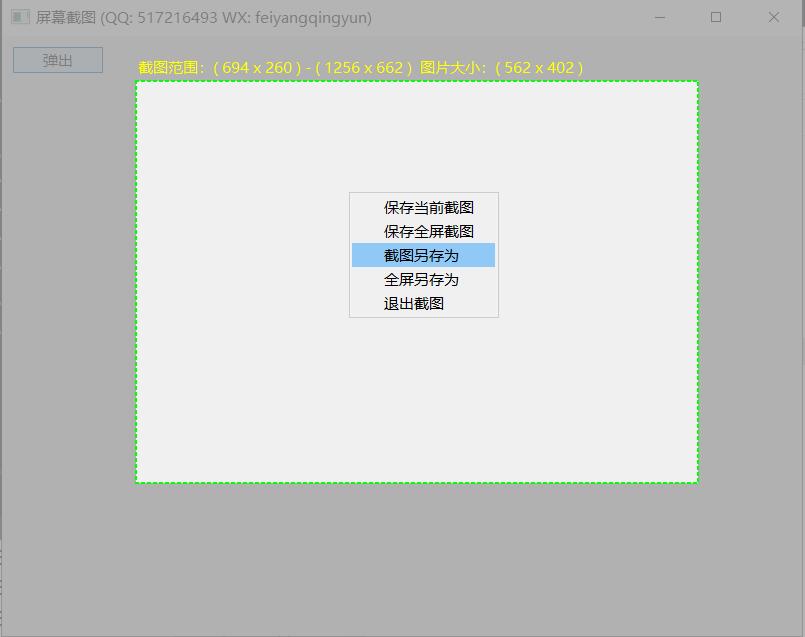The width and height of the screenshot is (805, 637).
Task: Maximize the 屏幕截图 window
Action: [x=716, y=17]
